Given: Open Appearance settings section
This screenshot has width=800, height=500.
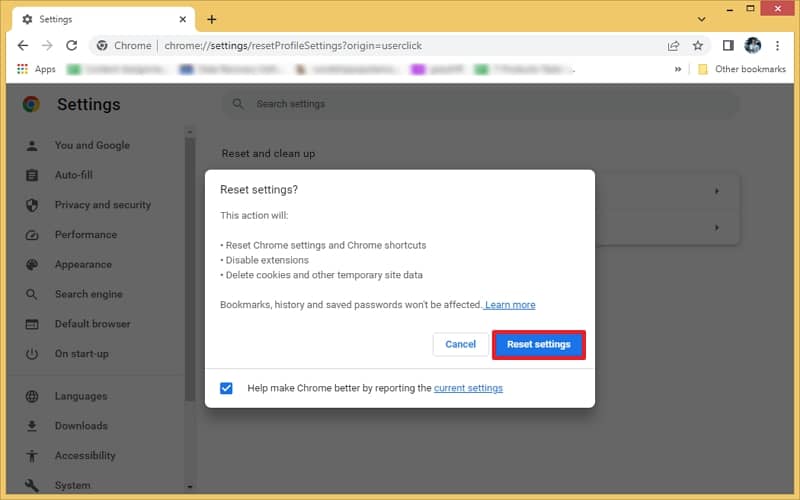Looking at the screenshot, I should (x=83, y=264).
